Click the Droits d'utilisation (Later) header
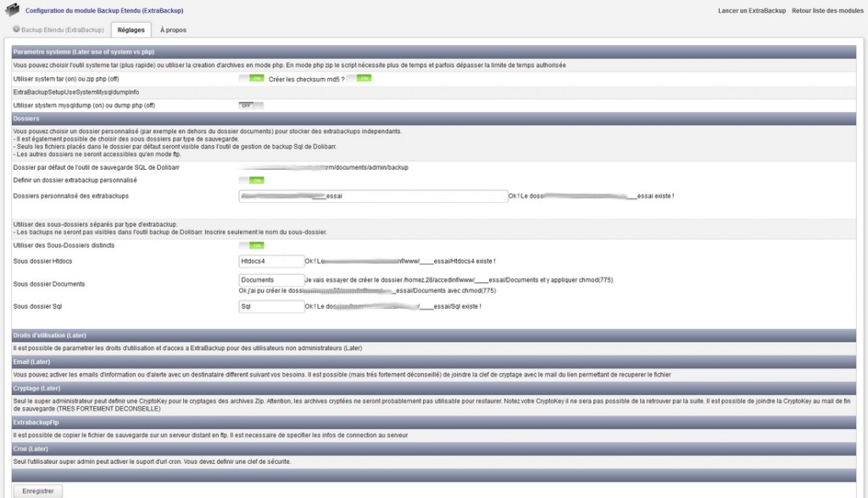 pyautogui.click(x=434, y=335)
